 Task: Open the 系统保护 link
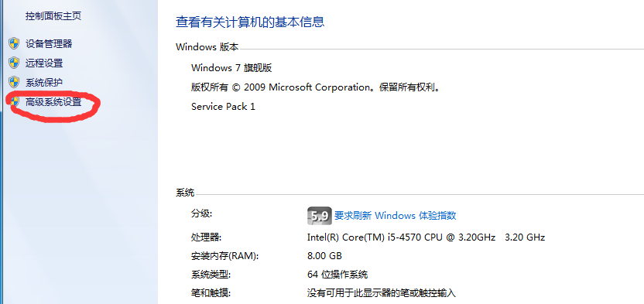44,83
